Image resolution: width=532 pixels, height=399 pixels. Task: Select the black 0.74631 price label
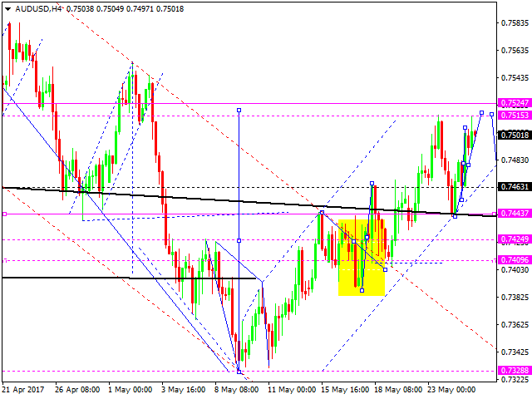pyautogui.click(x=515, y=186)
